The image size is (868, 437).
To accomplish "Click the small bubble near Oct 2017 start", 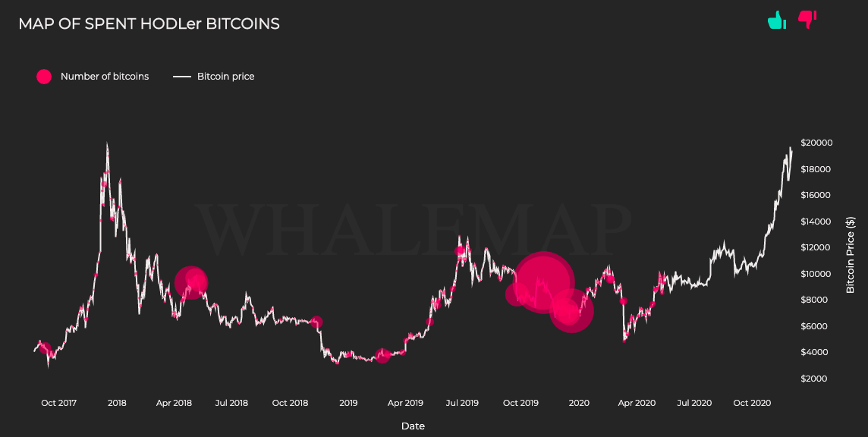I will 45,347.
